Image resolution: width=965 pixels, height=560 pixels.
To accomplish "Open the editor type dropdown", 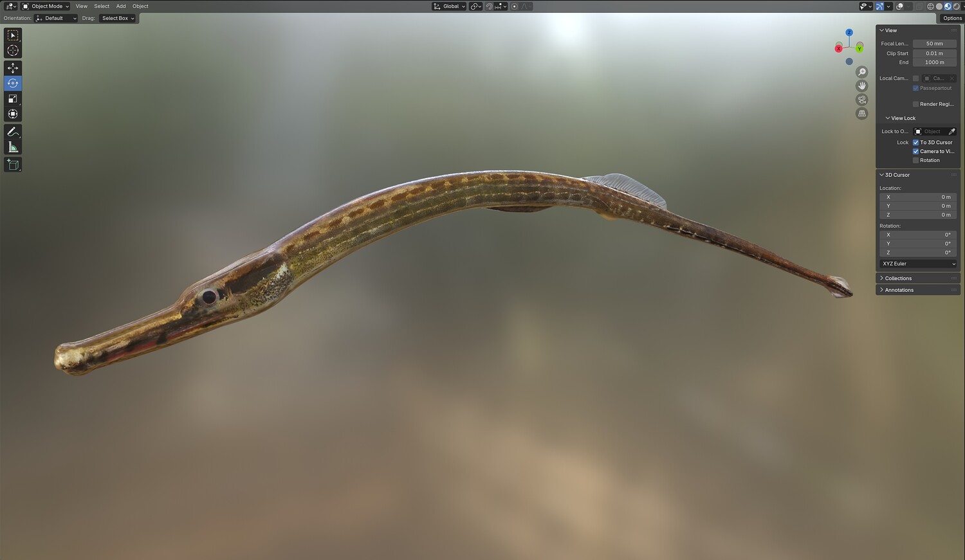I will tap(11, 6).
